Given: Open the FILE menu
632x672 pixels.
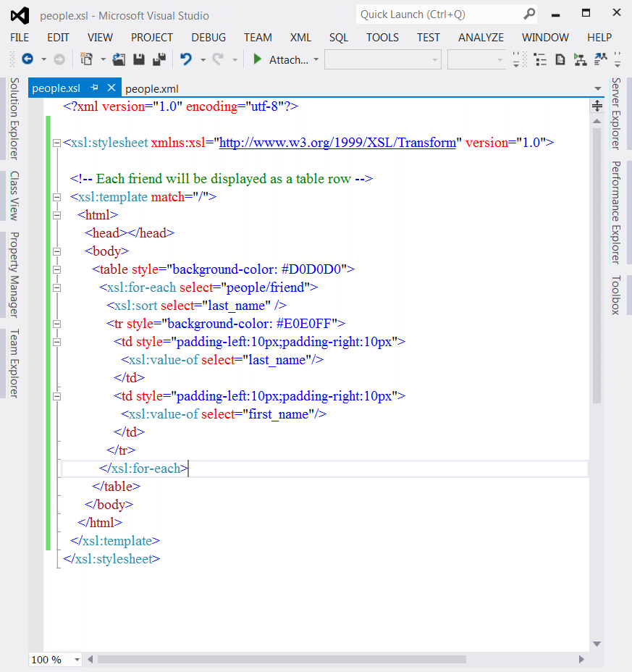Looking at the screenshot, I should 20,38.
